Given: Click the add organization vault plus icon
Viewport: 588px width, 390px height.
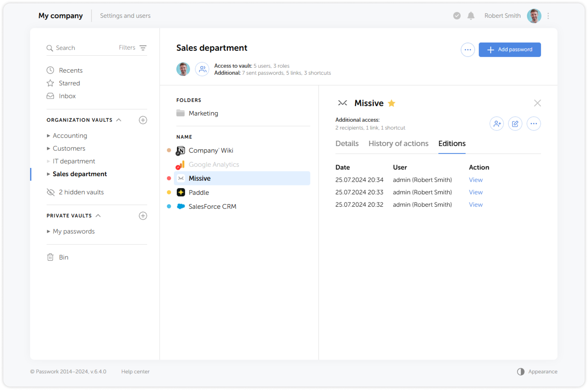Looking at the screenshot, I should pos(143,120).
